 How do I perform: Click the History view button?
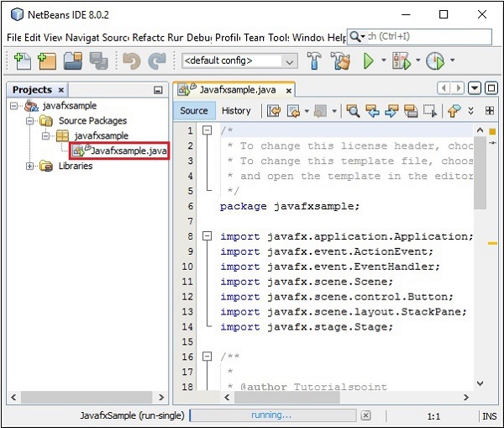(x=236, y=110)
